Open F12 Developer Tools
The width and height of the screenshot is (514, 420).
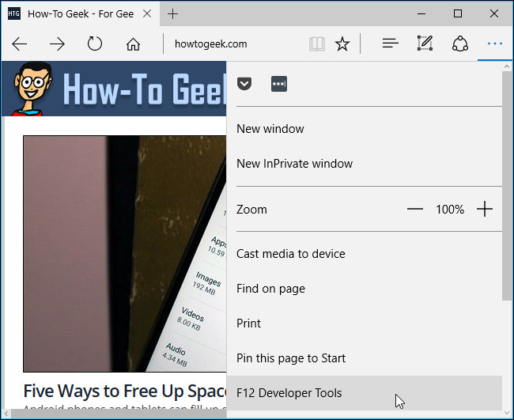365,393
